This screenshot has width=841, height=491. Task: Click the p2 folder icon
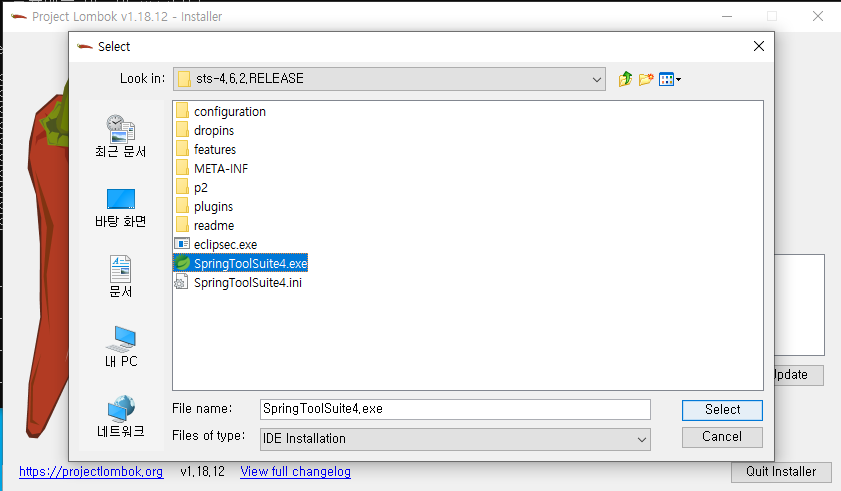tap(182, 187)
